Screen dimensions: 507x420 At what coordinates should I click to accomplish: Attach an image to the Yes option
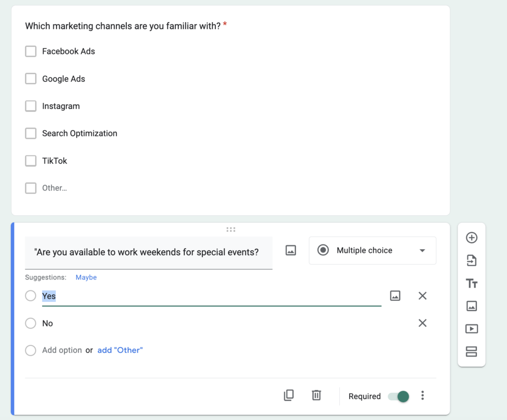point(394,295)
